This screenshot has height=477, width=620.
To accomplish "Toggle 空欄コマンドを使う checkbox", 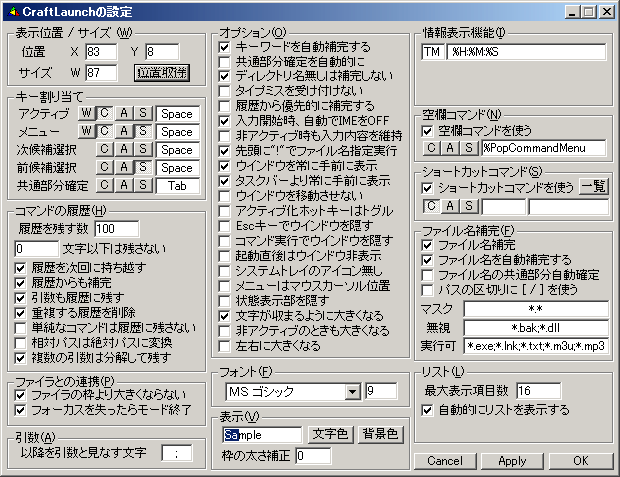I will (427, 131).
